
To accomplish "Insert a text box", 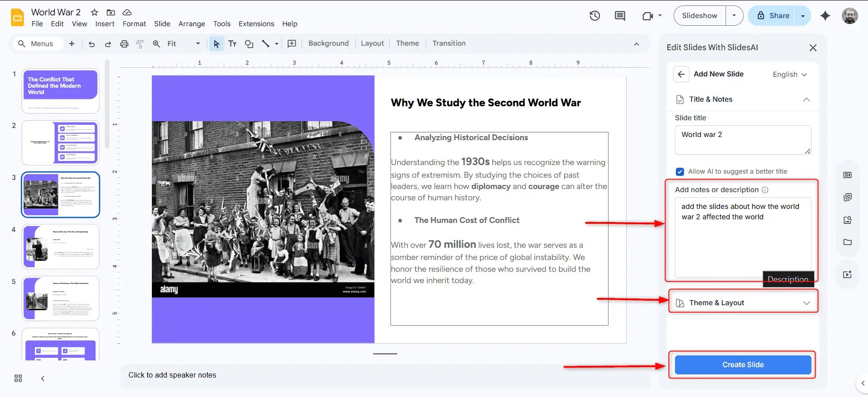I will (232, 44).
